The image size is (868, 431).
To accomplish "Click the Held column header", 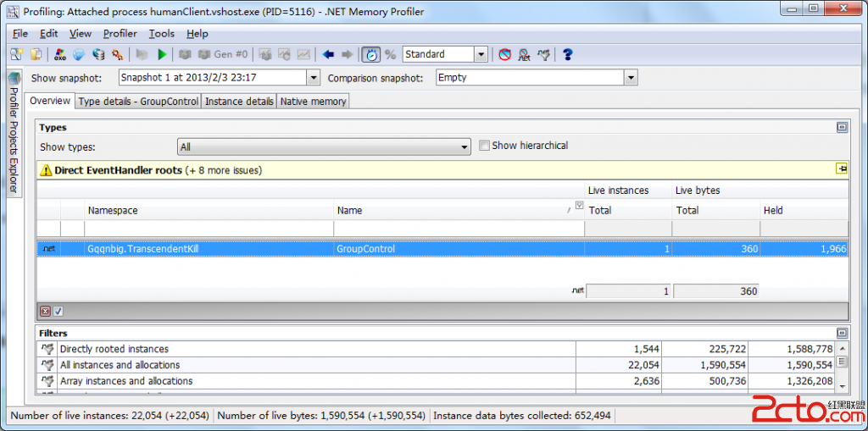I will 772,210.
